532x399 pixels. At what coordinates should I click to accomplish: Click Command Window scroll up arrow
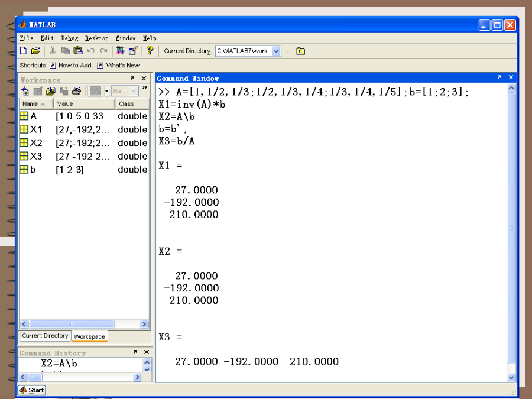511,88
